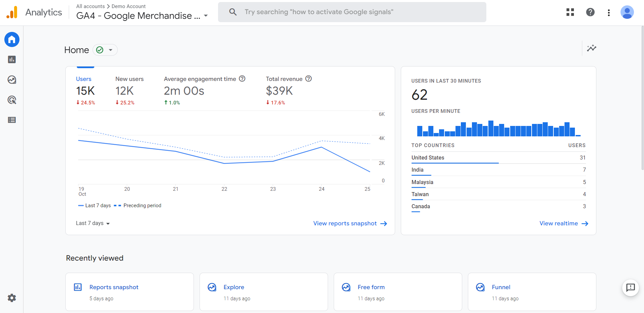The width and height of the screenshot is (644, 313).
Task: Open the Explore icon in sidebar
Action: [12, 80]
